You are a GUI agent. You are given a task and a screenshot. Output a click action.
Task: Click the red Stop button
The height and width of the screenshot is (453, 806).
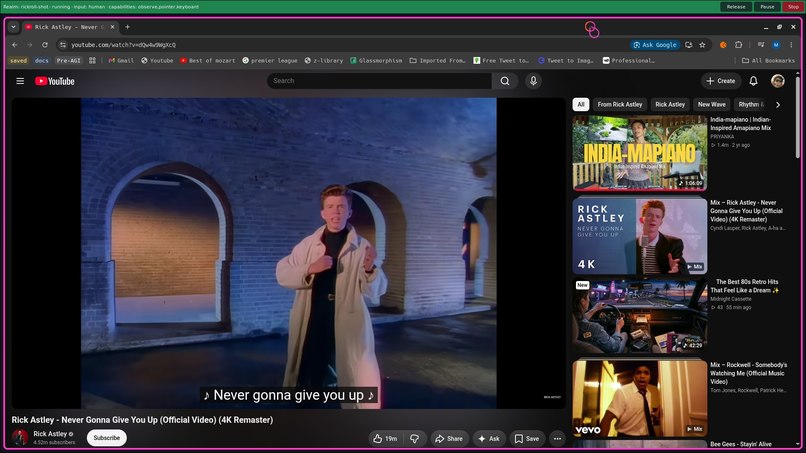coord(793,7)
